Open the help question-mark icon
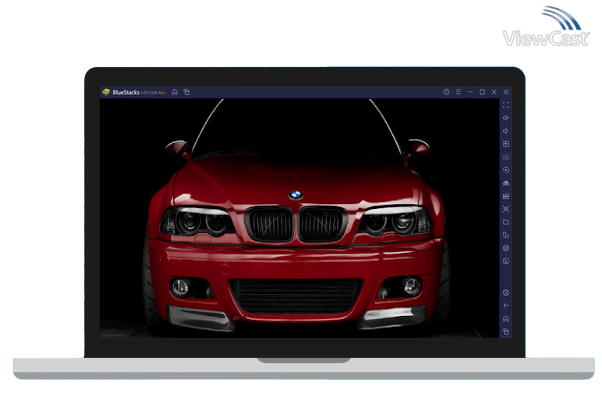Viewport: 602px width, 414px height. coord(446,92)
